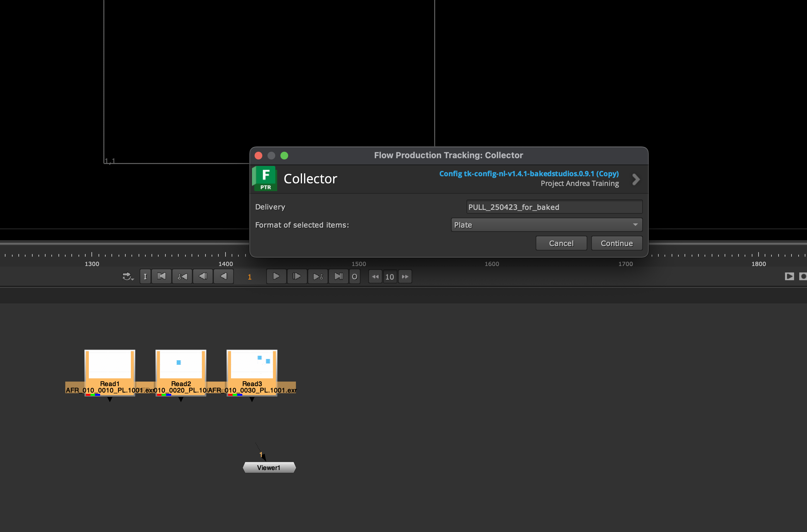Play backward in the viewer
Image resolution: width=807 pixels, height=532 pixels.
[223, 277]
